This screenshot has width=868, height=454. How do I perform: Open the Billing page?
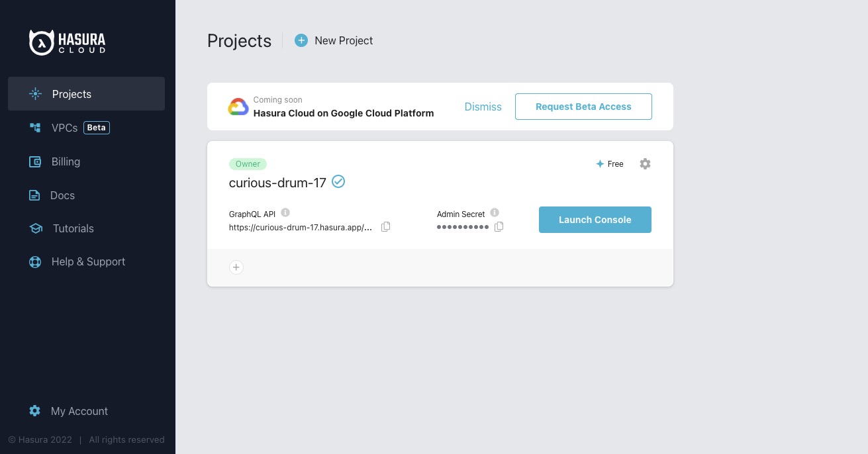65,161
